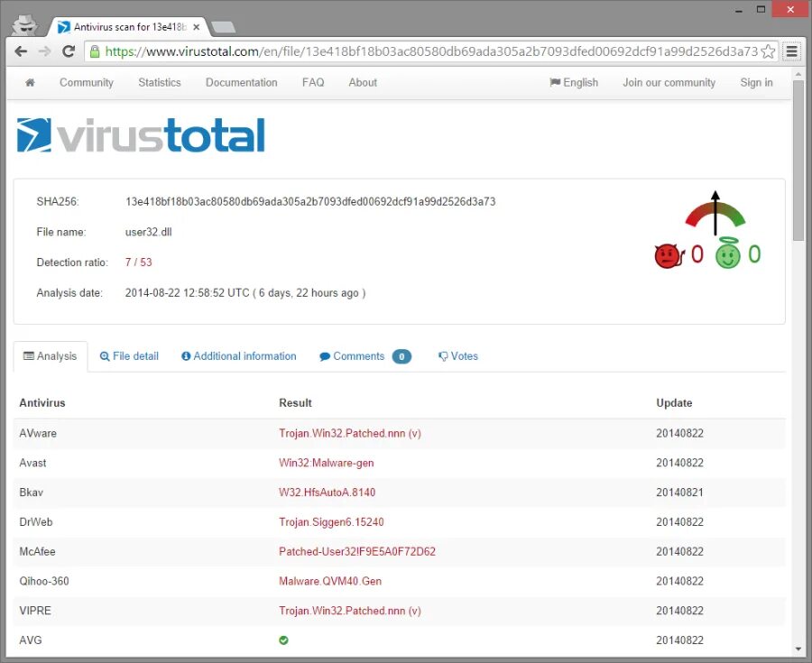
Task: Reload the page with refresh icon
Action: pyautogui.click(x=69, y=51)
